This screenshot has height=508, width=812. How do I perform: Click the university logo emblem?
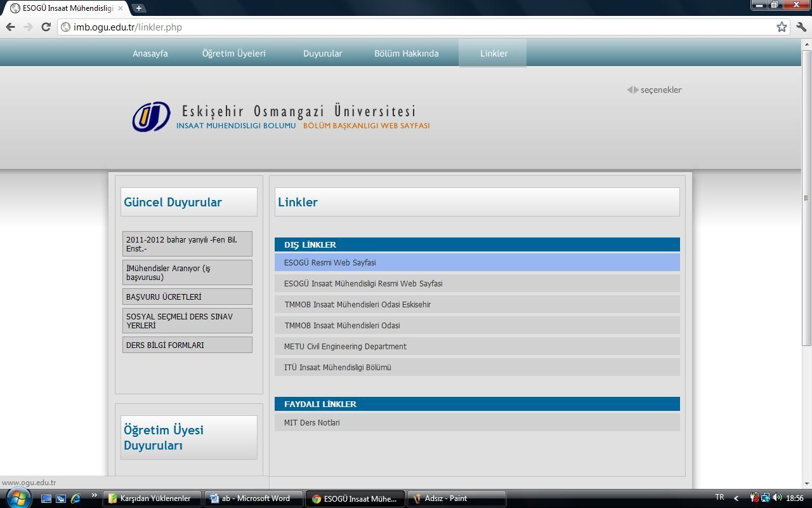(151, 117)
